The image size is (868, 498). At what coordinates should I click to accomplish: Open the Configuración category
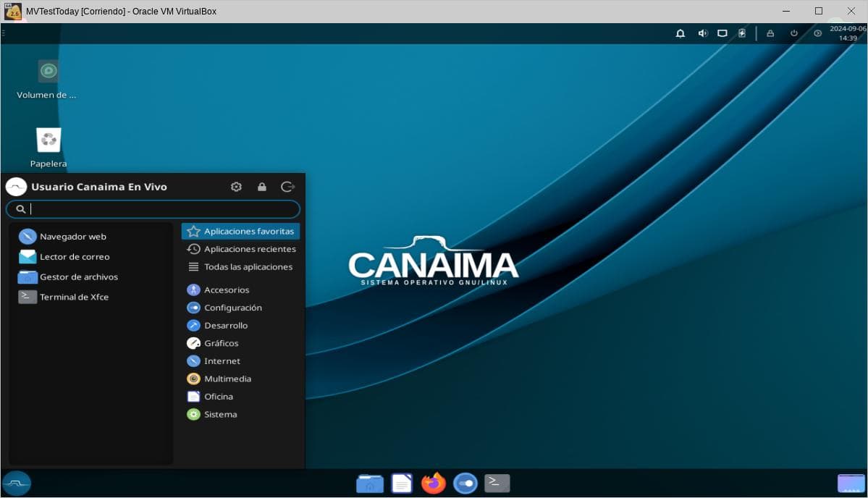coord(241,308)
